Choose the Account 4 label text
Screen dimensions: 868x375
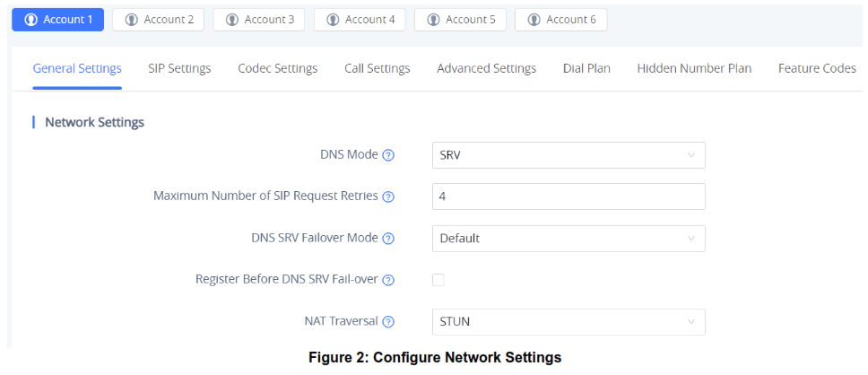tap(370, 20)
